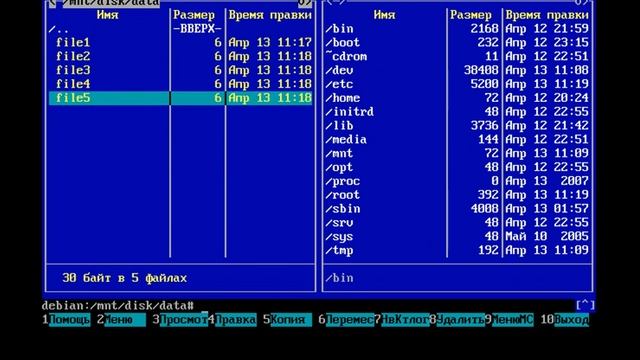The height and width of the screenshot is (360, 640).
Task: Click the 7 НвКтлог function key
Action: pos(402,320)
